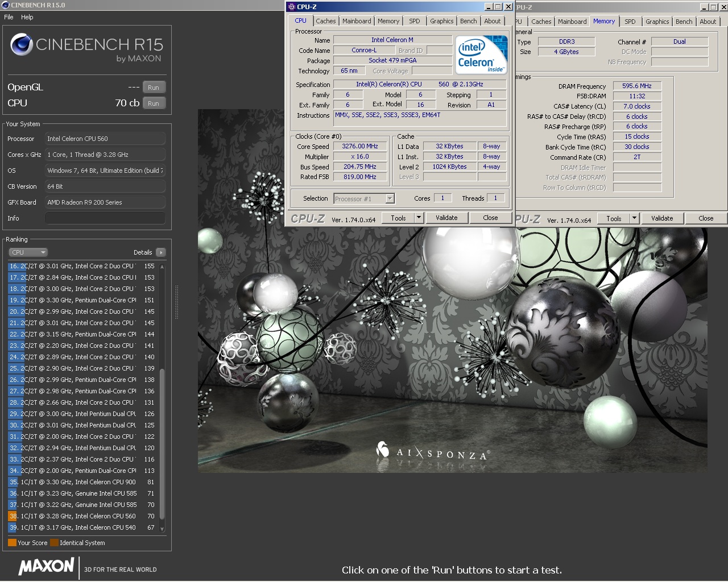This screenshot has width=728, height=582.
Task: Select ranking row 39 Celeron CPU 540
Action: (x=82, y=527)
